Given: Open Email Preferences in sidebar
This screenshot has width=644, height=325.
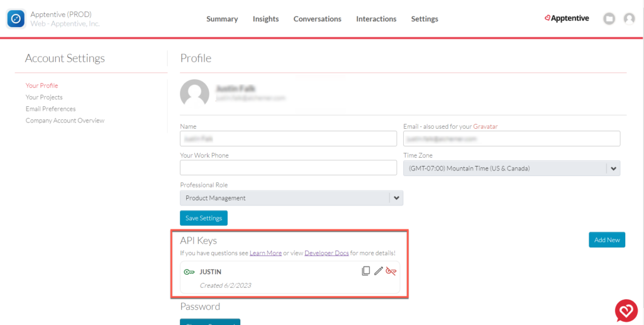Looking at the screenshot, I should (x=50, y=109).
